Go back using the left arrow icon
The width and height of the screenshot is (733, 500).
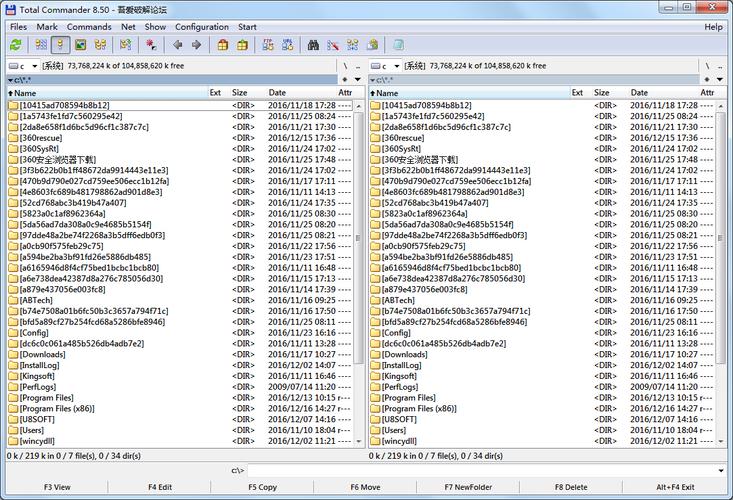tap(177, 45)
